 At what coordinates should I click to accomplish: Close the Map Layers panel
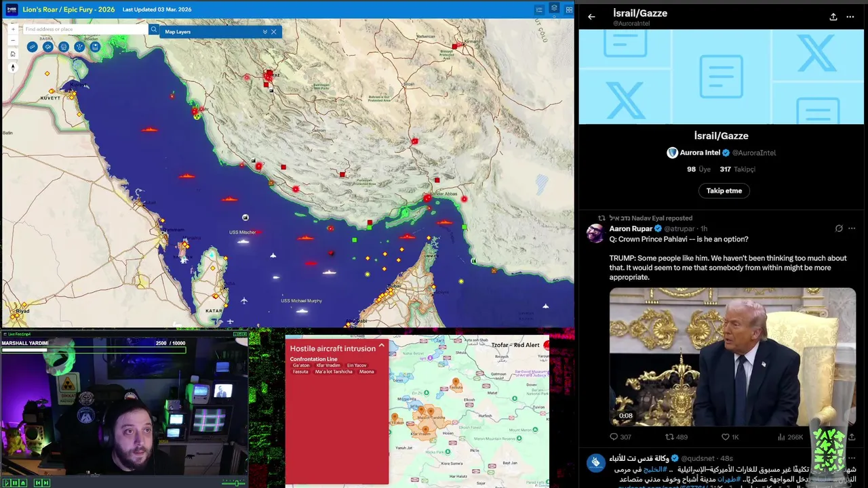pos(274,32)
